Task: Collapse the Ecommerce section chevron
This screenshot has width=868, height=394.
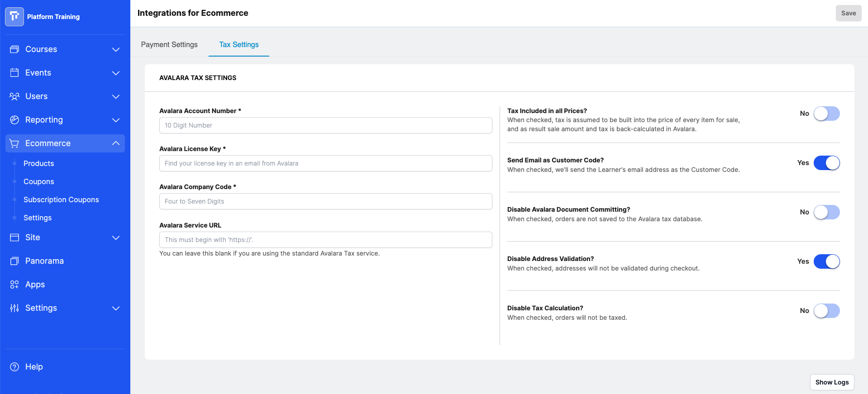Action: click(x=116, y=143)
